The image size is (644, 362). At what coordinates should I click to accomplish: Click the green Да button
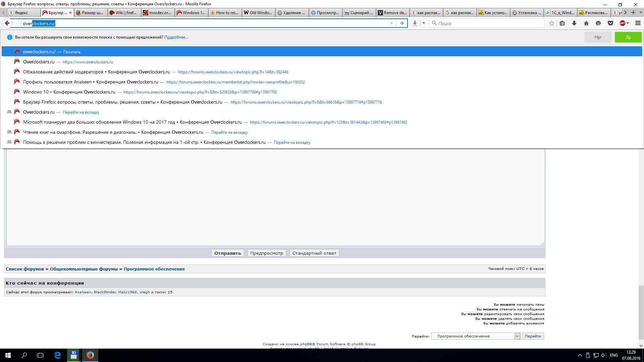[628, 37]
